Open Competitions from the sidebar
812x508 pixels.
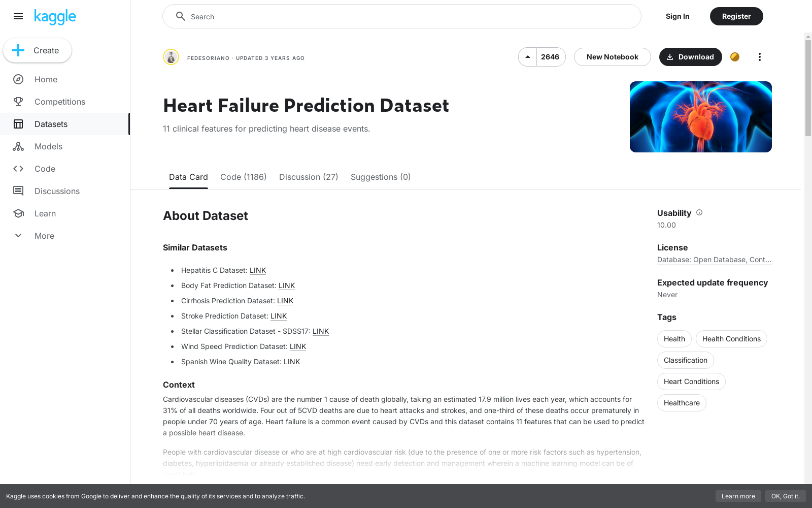(x=59, y=102)
